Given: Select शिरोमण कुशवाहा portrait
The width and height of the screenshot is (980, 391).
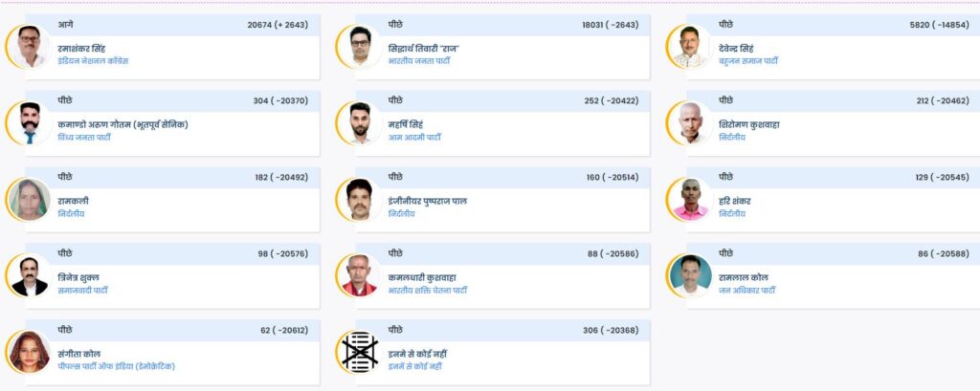Looking at the screenshot, I should coord(690,123).
